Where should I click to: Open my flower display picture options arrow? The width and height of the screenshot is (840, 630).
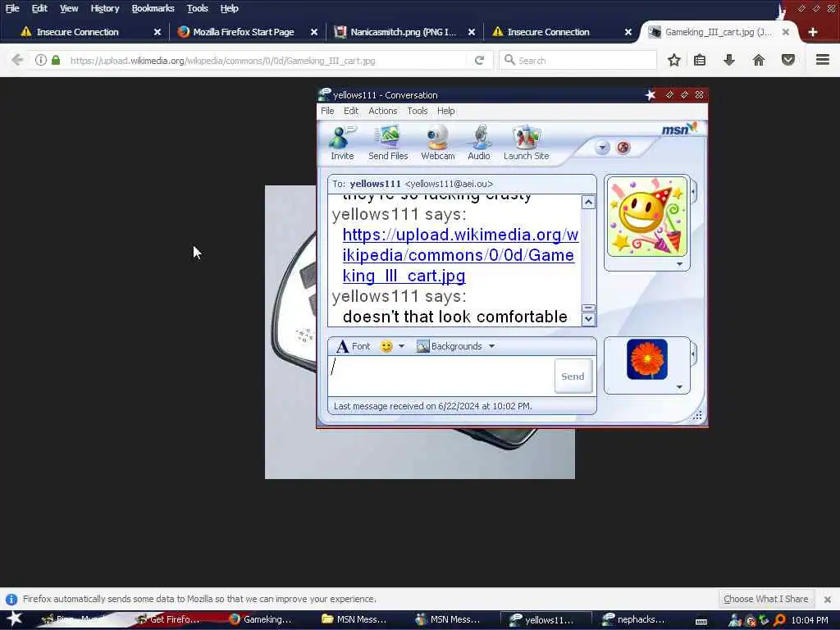point(679,387)
